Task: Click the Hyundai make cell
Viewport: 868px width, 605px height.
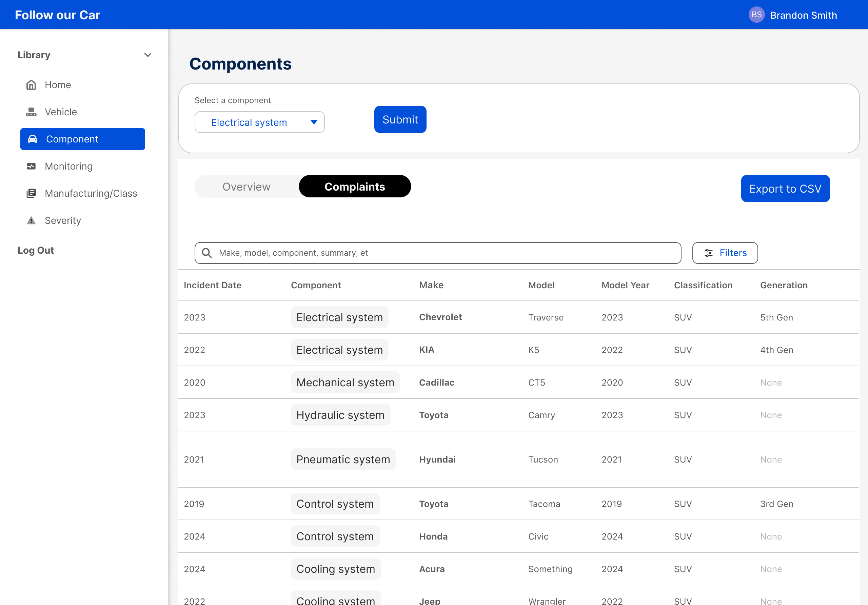Action: pyautogui.click(x=437, y=460)
